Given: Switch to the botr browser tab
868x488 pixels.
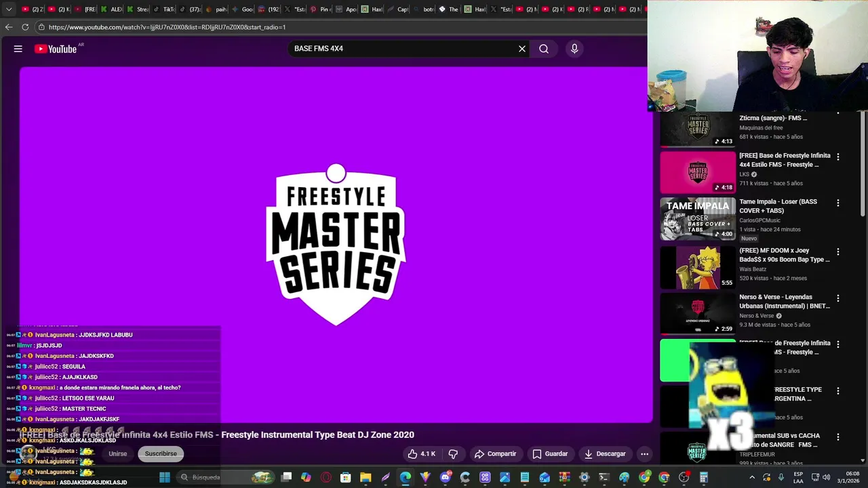Looking at the screenshot, I should (423, 9).
